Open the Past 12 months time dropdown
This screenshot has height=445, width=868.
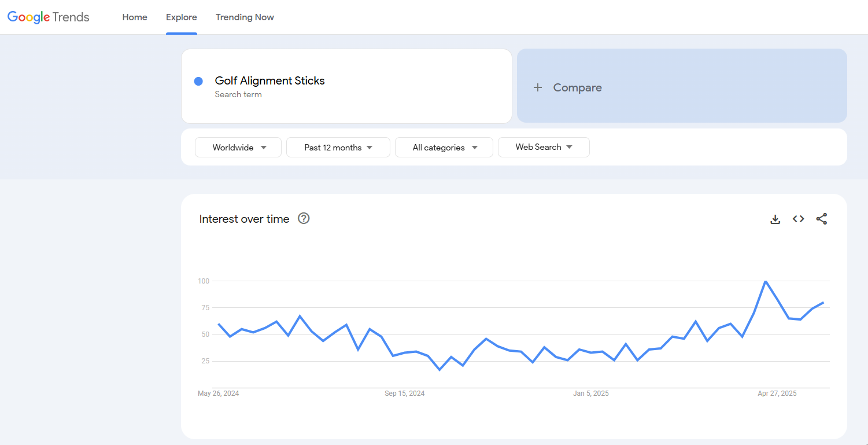click(x=338, y=147)
